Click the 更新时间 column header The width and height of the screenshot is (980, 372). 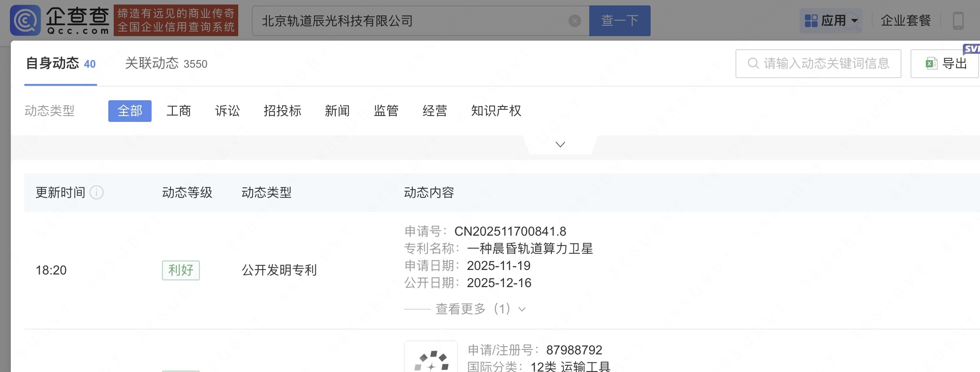(x=60, y=193)
